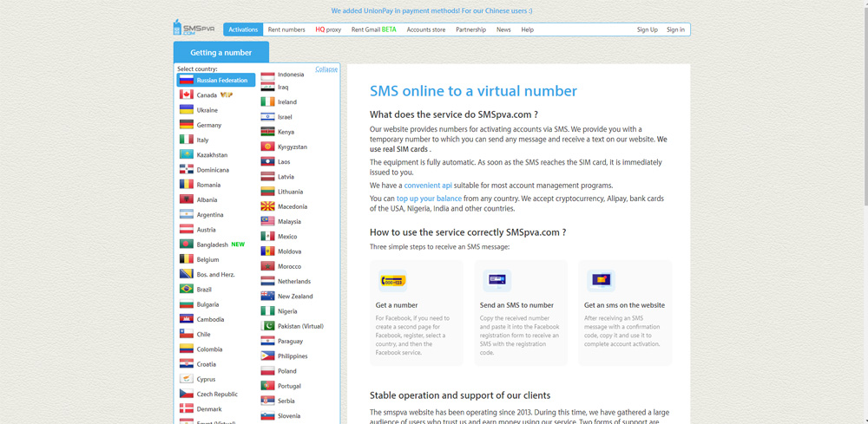Follow the 'convenient api' link

pos(428,186)
